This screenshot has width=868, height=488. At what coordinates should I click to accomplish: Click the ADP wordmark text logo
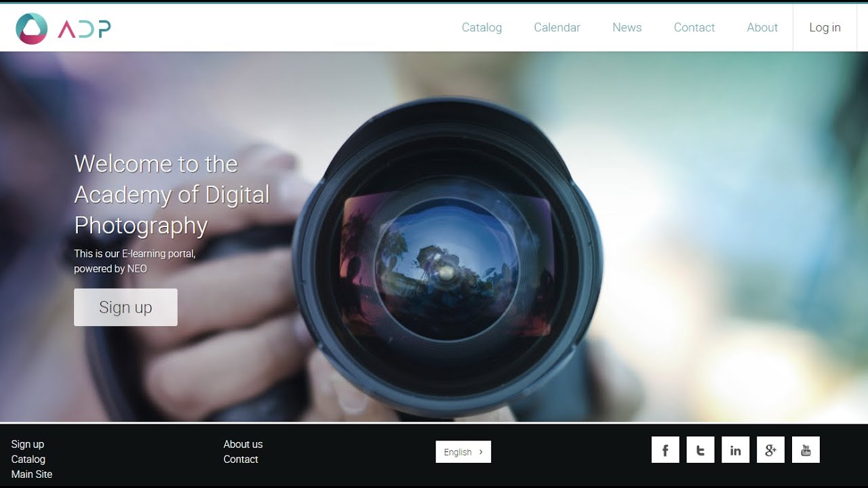84,28
